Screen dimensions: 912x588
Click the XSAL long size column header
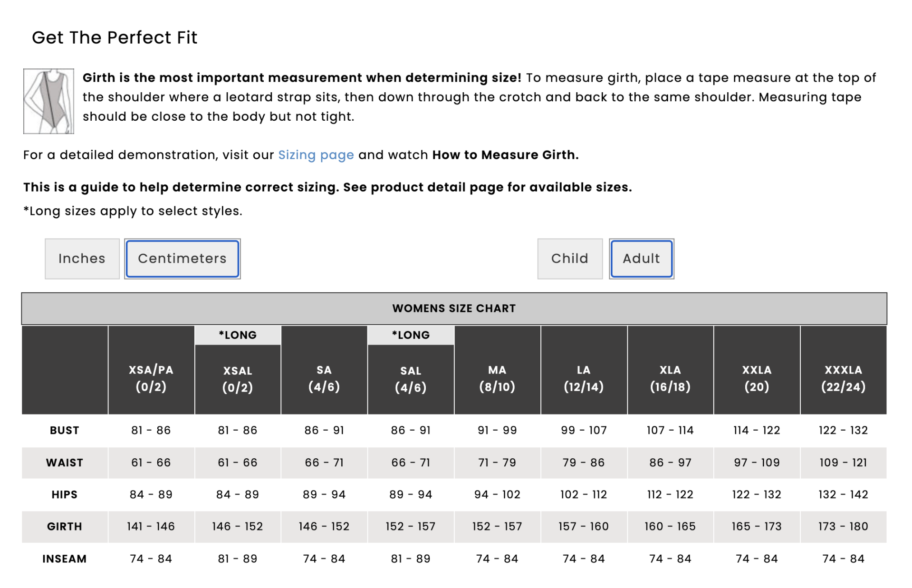coord(238,379)
